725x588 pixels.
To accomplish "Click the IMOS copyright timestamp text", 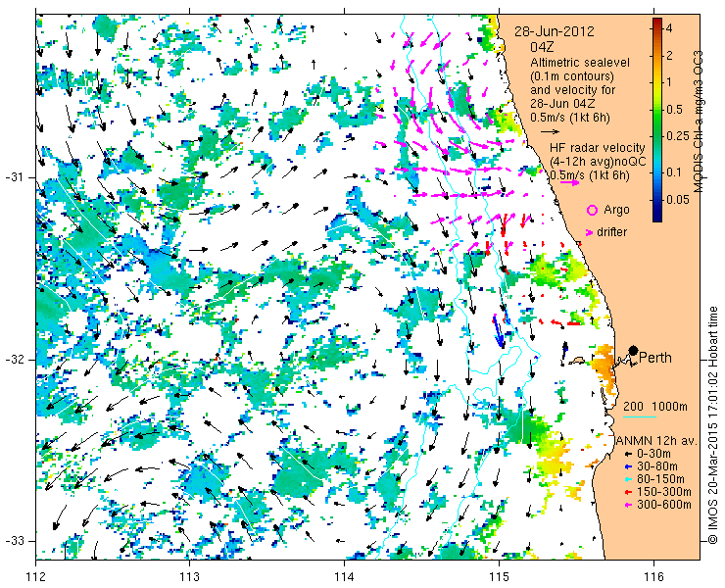I will 712,425.
